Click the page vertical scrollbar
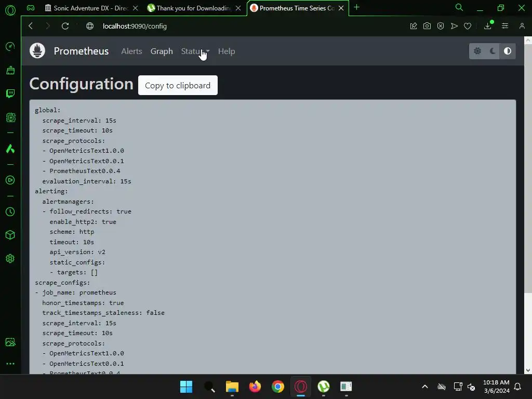The height and width of the screenshot is (399, 532). coord(528,169)
